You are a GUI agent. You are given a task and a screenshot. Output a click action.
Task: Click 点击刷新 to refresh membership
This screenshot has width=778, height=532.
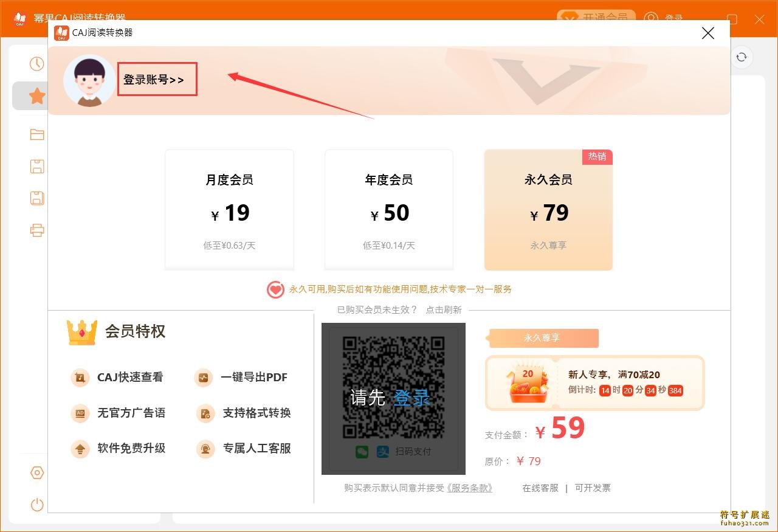pos(444,309)
